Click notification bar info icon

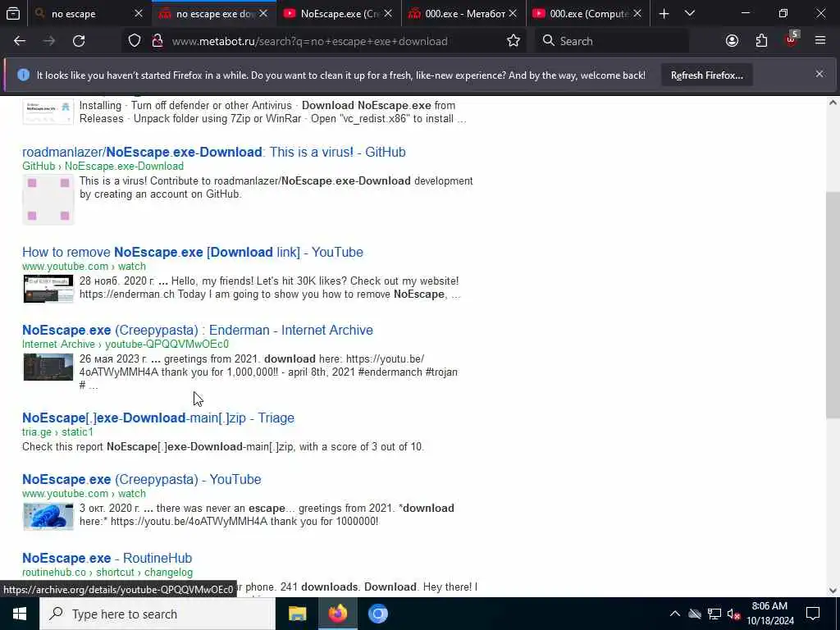coord(23,75)
